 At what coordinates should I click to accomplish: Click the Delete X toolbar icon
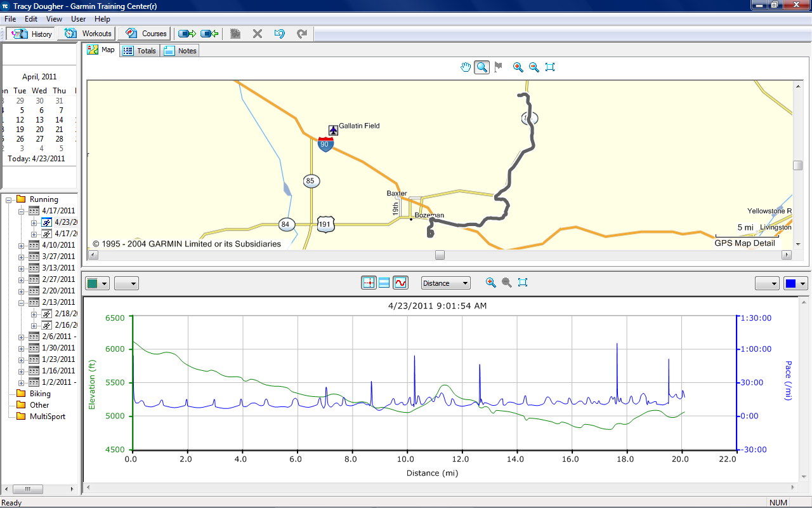(x=258, y=34)
